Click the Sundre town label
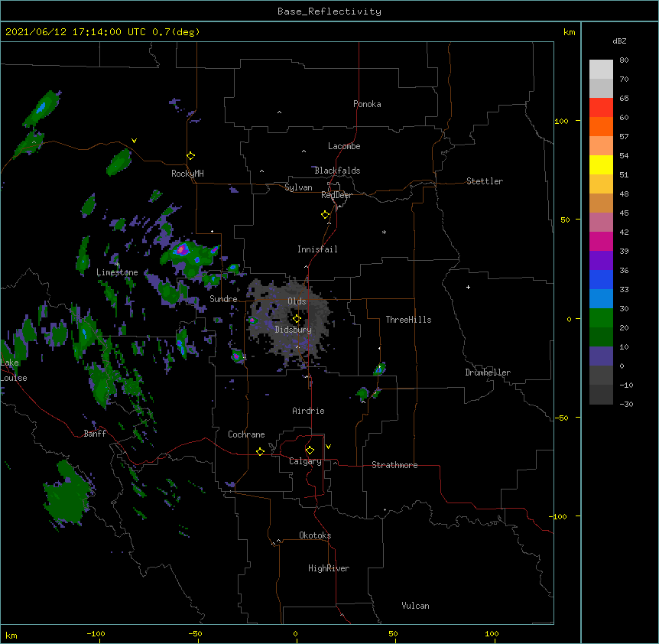The image size is (659, 644). click(x=223, y=299)
